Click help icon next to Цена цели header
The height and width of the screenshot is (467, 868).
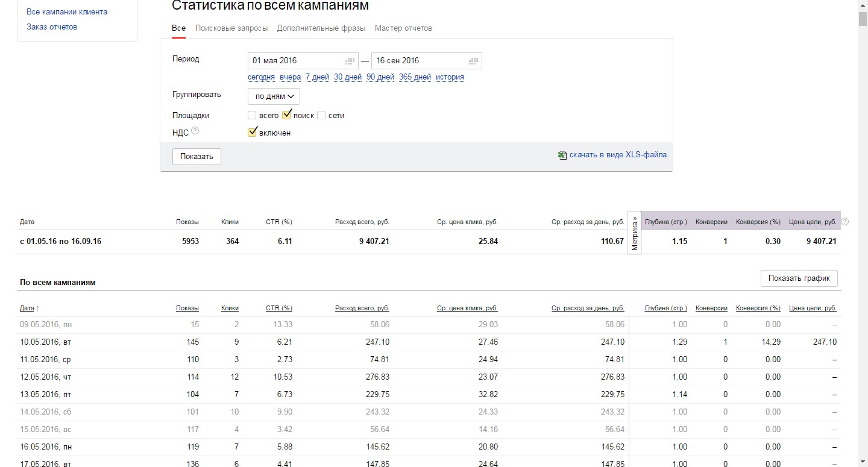[x=844, y=222]
